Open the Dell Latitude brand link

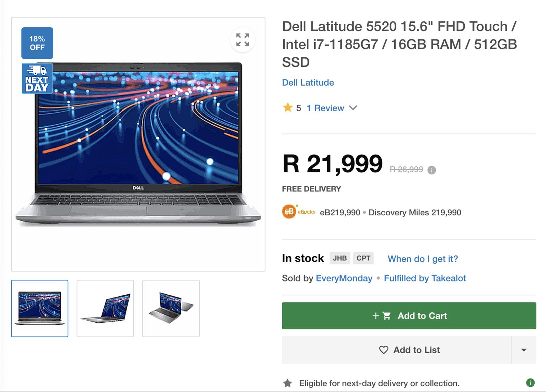tap(308, 82)
